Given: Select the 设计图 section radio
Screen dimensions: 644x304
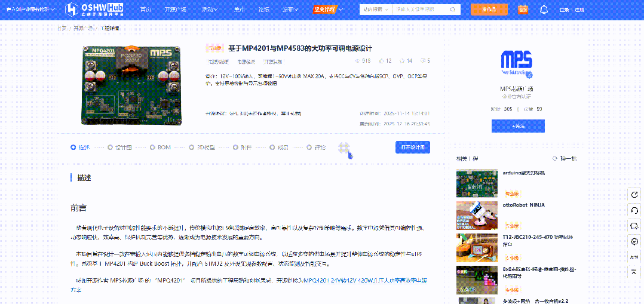Looking at the screenshot, I should click(x=111, y=148).
